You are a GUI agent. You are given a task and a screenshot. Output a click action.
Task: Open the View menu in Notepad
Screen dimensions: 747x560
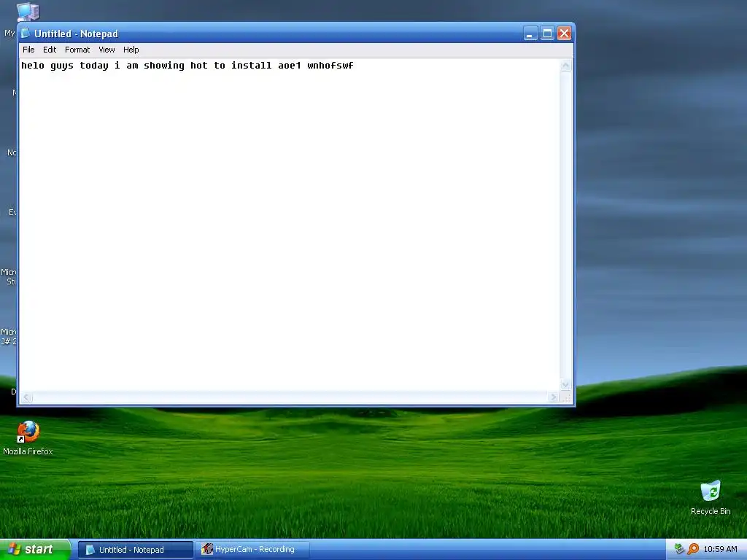tap(107, 50)
